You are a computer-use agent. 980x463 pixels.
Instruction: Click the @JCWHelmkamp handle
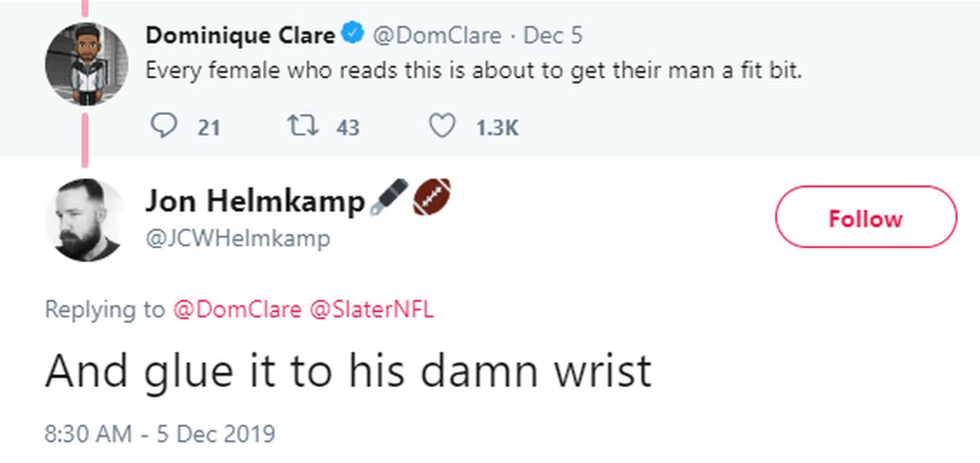(238, 238)
